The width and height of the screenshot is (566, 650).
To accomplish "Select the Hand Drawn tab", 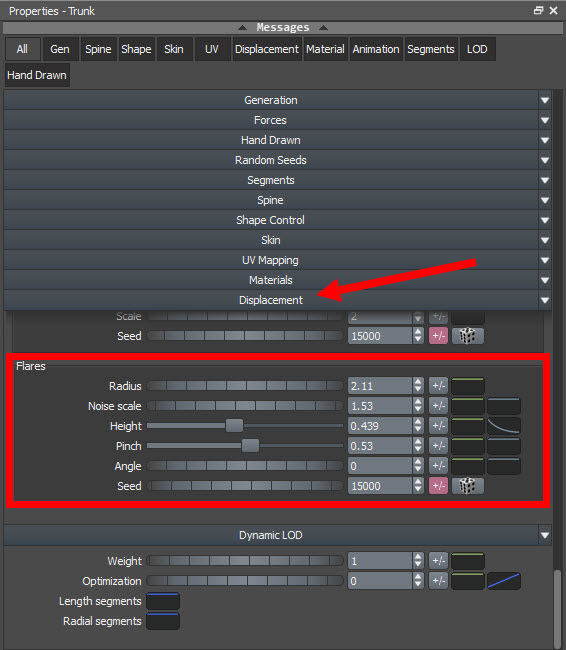I will tap(37, 75).
